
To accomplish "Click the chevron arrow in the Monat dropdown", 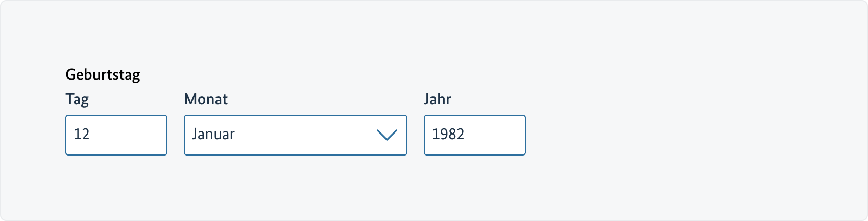I will click(x=387, y=135).
